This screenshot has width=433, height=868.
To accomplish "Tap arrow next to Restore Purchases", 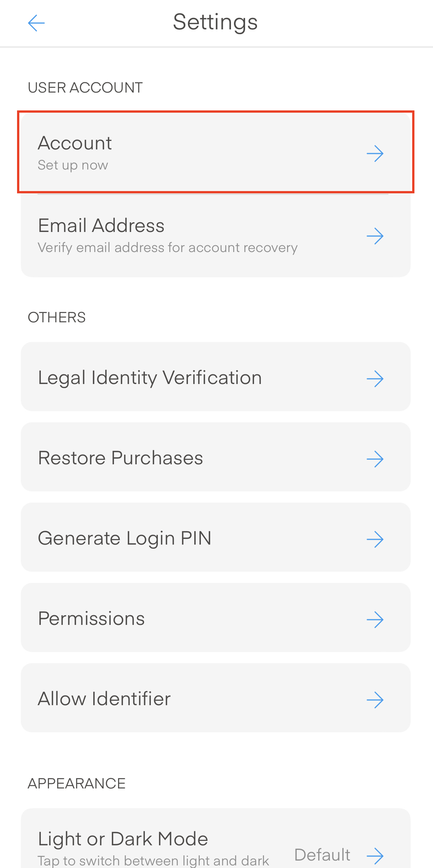I will point(375,459).
